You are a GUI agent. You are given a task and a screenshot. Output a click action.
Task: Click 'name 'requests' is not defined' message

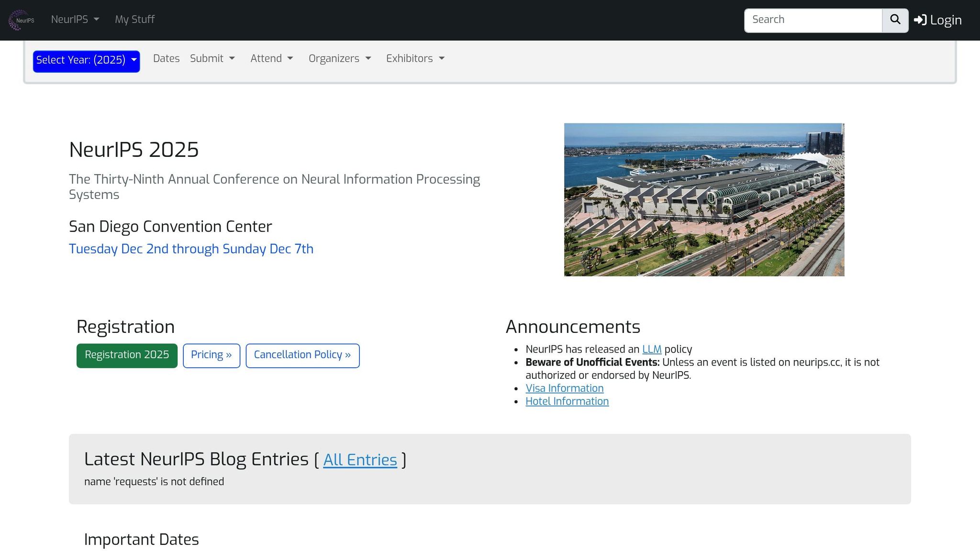[154, 482]
